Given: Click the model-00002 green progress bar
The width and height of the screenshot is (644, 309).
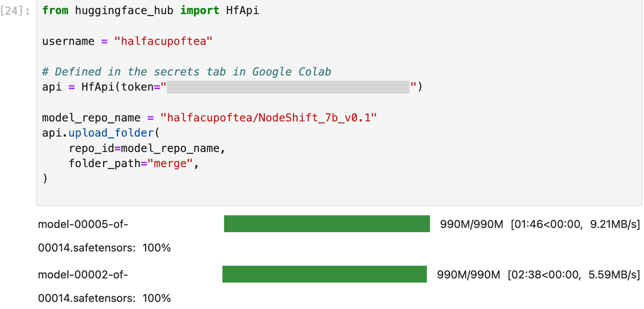Looking at the screenshot, I should coord(324,274).
